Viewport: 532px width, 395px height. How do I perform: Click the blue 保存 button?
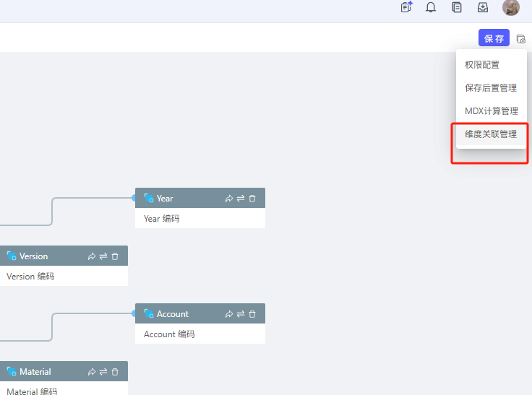pyautogui.click(x=494, y=38)
